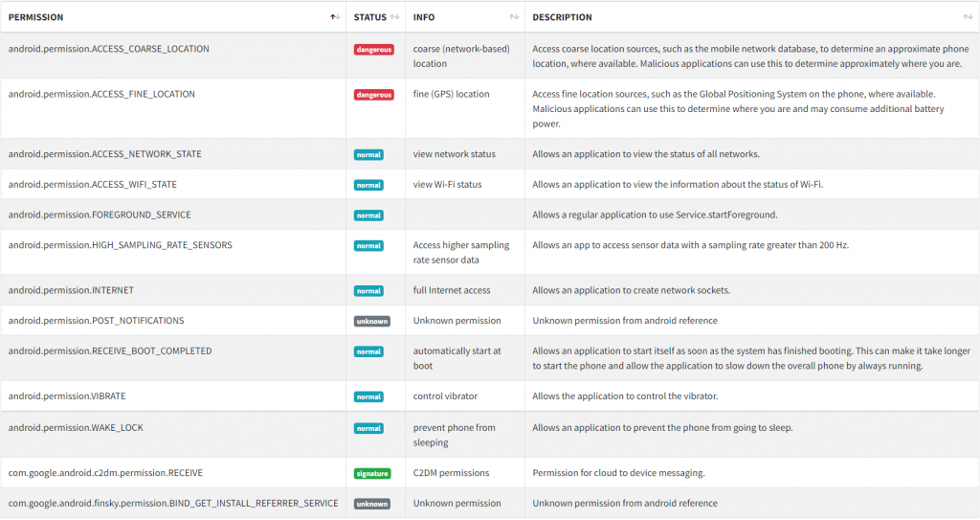
Task: Click the normal badge for VIBRATE permission
Action: tap(368, 397)
